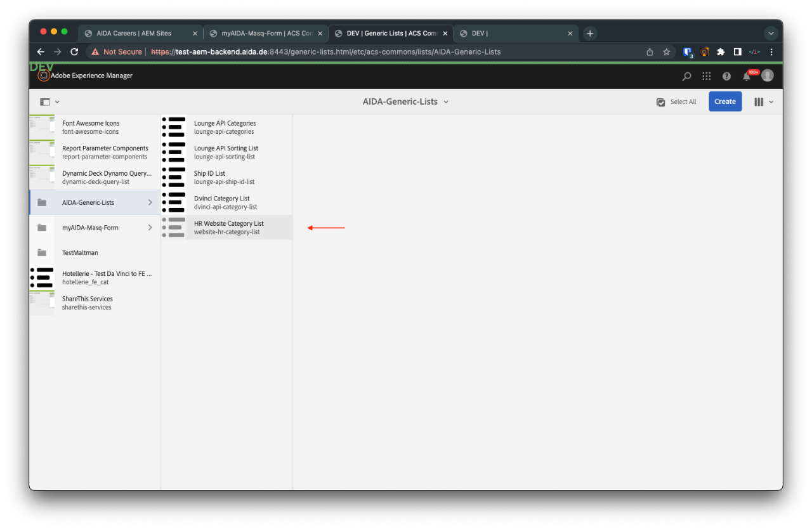Click the Create button
812x529 pixels.
coord(724,101)
